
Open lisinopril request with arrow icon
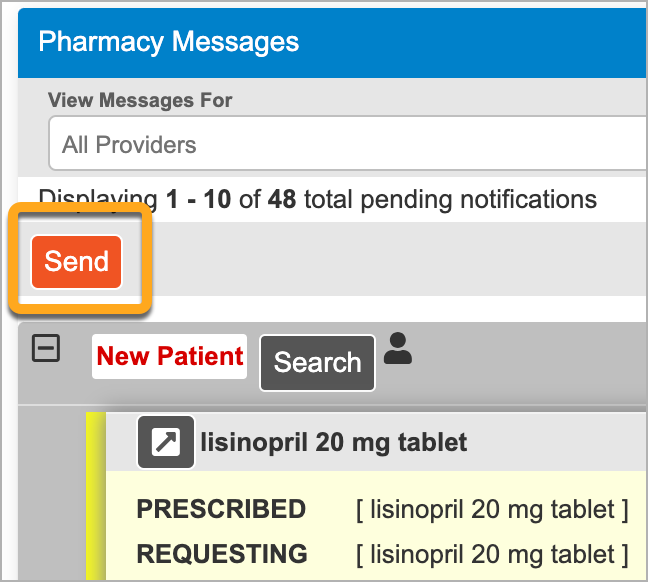[166, 442]
